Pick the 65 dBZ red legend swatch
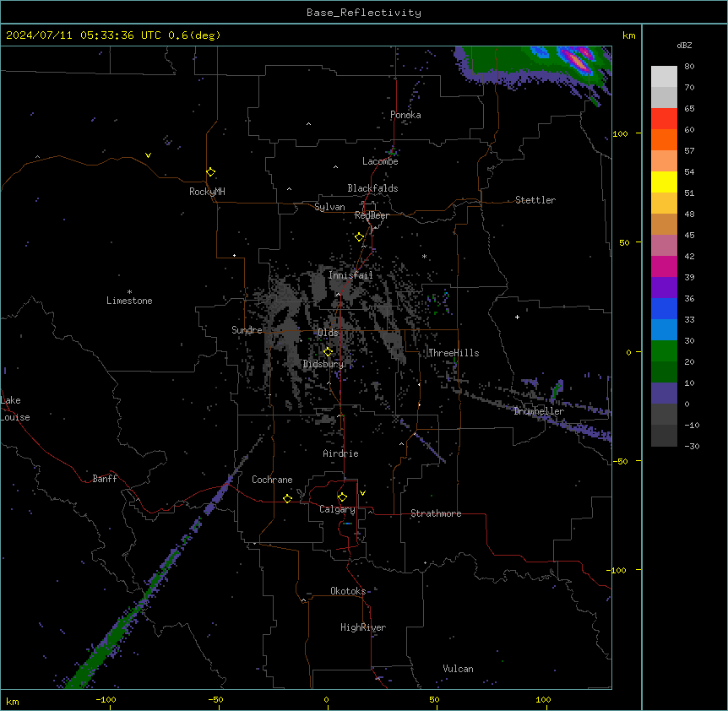The width and height of the screenshot is (728, 711). coord(664,119)
